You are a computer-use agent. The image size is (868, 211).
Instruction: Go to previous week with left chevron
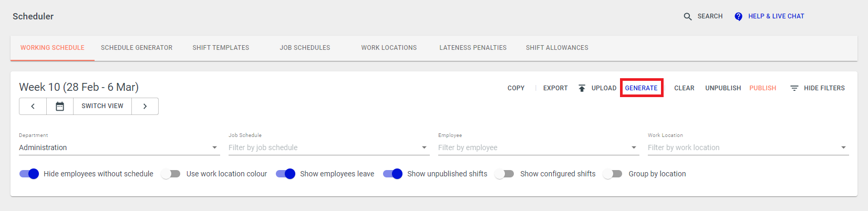pos(33,106)
